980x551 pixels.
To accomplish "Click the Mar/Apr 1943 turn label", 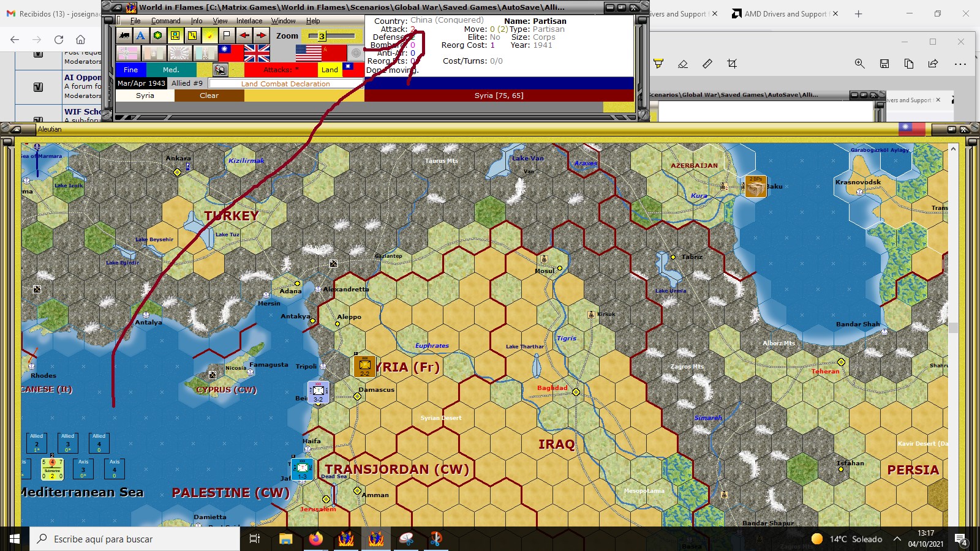I will tap(141, 83).
